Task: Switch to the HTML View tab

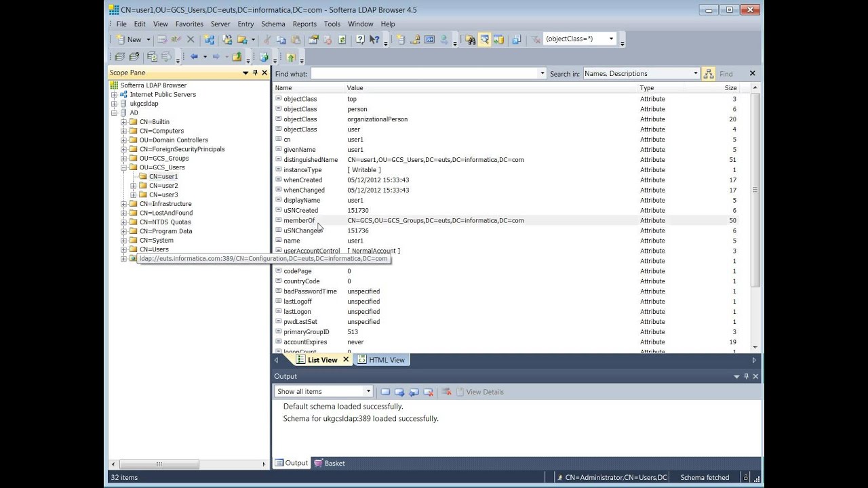Action: pyautogui.click(x=380, y=360)
